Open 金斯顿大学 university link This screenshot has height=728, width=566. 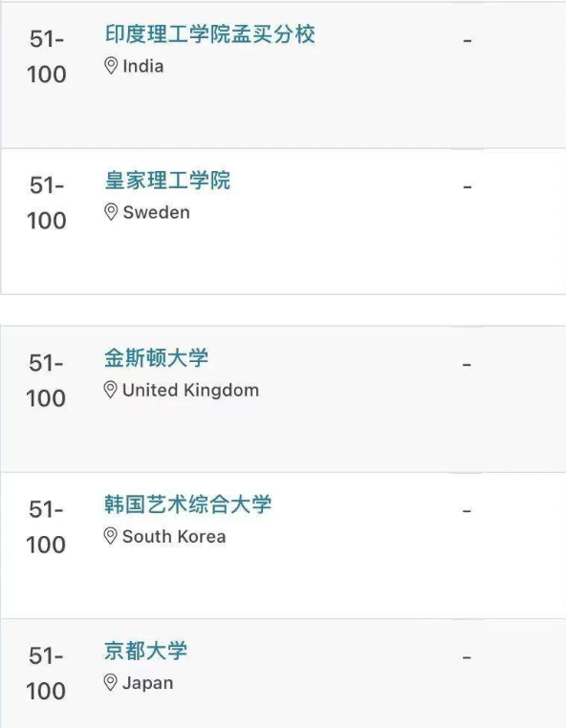[x=156, y=358]
